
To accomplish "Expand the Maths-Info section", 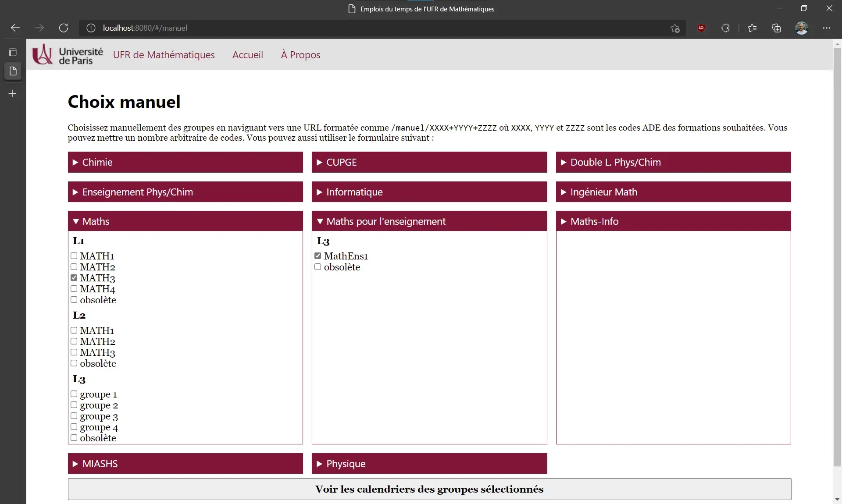I will point(673,221).
